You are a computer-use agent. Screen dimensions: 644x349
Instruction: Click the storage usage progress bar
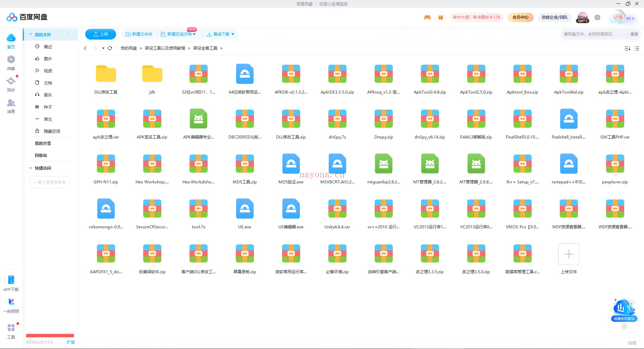50,335
